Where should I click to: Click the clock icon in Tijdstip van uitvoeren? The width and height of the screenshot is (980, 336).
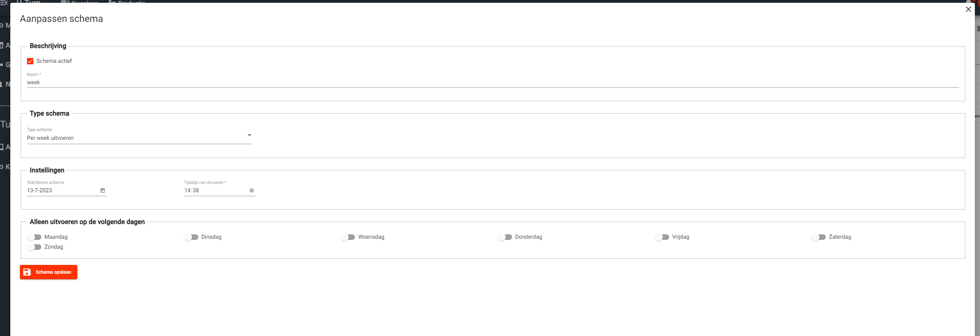(x=251, y=191)
